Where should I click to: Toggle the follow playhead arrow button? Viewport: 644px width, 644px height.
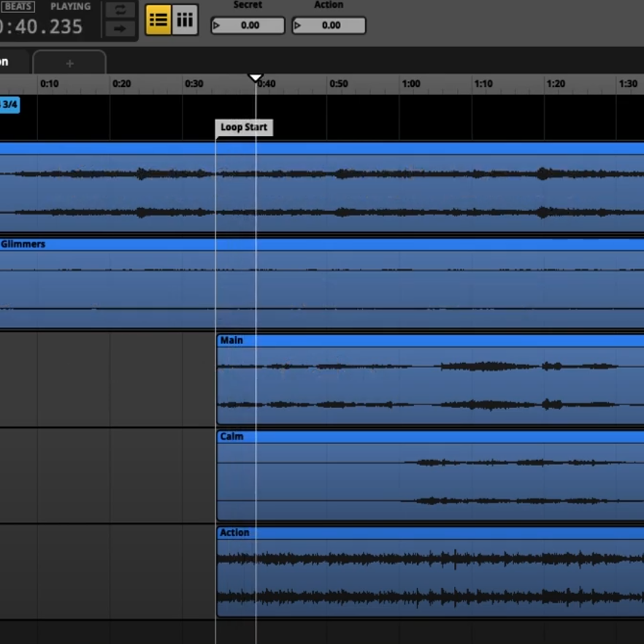[x=120, y=29]
